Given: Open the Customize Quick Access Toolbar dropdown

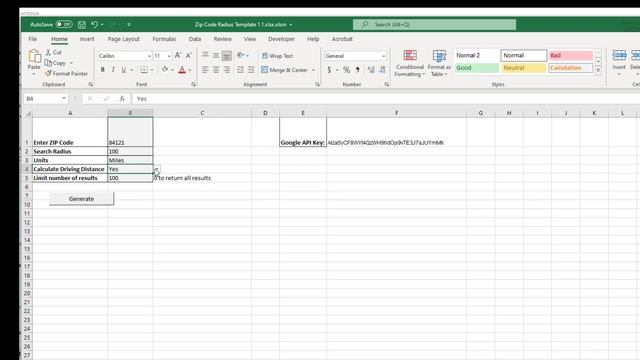Looking at the screenshot, I should click(x=129, y=24).
